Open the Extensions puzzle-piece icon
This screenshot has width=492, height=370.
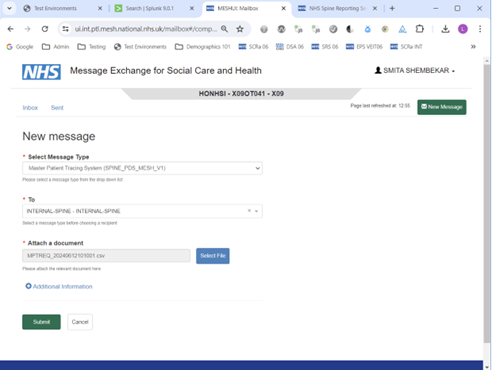coord(420,29)
